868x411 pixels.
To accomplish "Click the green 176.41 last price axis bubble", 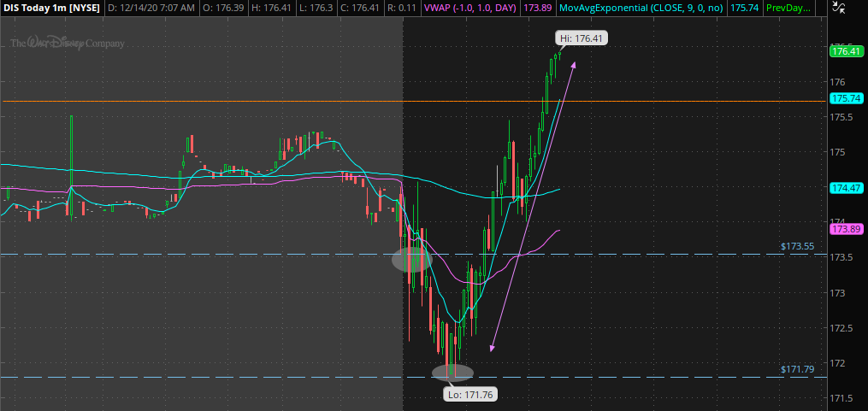I will point(847,51).
